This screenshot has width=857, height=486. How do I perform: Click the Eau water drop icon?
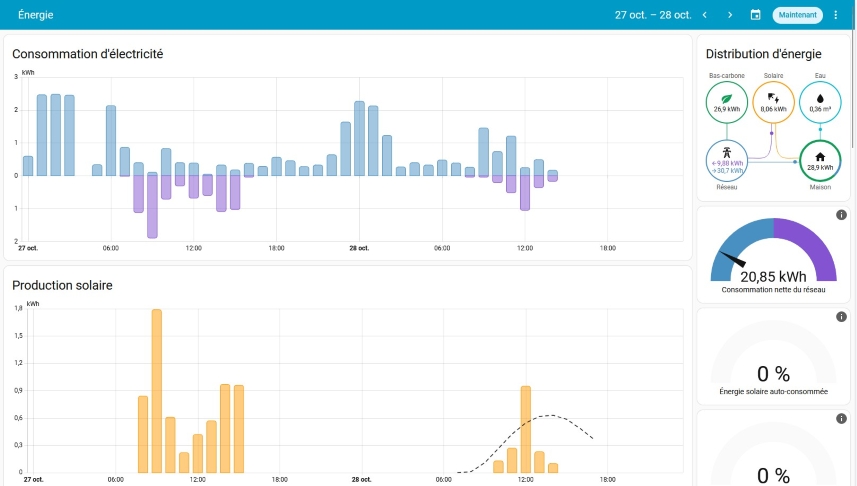pos(820,97)
